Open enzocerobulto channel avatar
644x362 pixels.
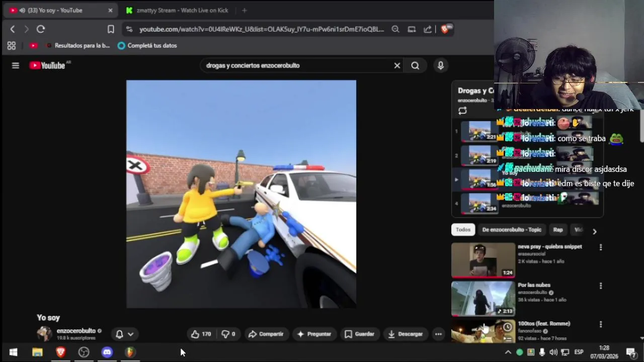(44, 334)
